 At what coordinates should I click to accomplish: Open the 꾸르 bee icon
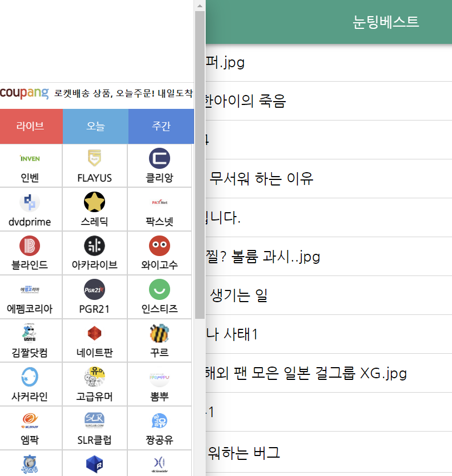[x=160, y=333]
